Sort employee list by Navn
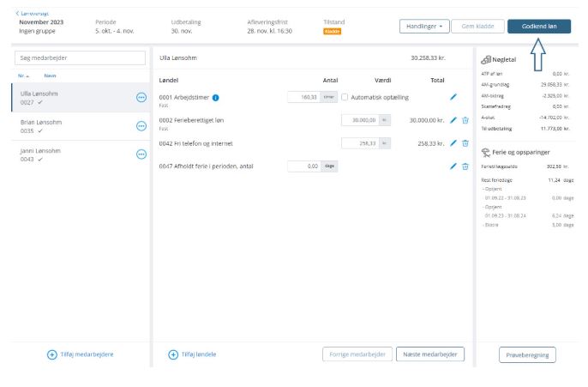 click(50, 76)
